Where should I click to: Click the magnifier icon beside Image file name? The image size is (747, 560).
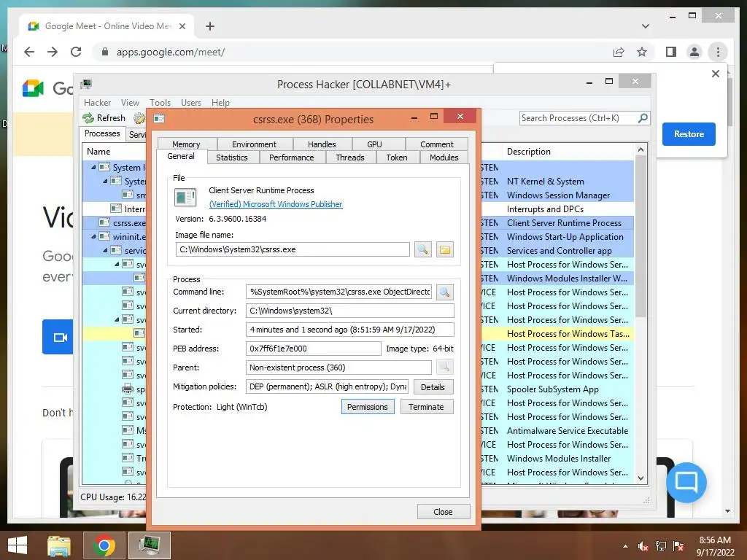pyautogui.click(x=422, y=249)
